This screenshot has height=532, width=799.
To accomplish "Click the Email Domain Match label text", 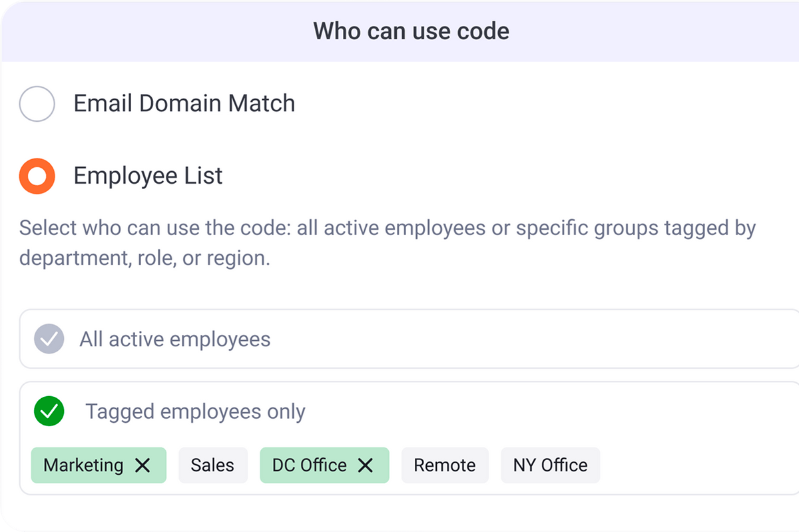I will (184, 104).
